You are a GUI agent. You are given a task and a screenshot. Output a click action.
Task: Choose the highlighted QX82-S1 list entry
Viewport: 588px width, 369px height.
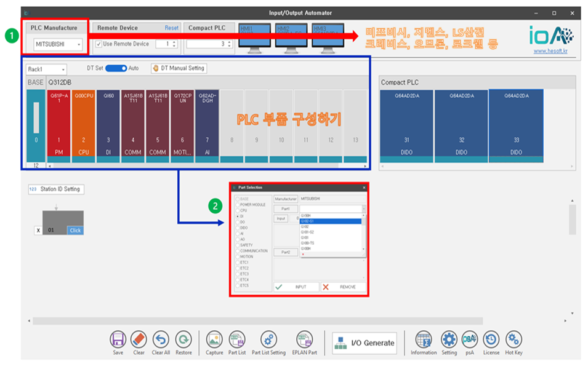(x=331, y=221)
